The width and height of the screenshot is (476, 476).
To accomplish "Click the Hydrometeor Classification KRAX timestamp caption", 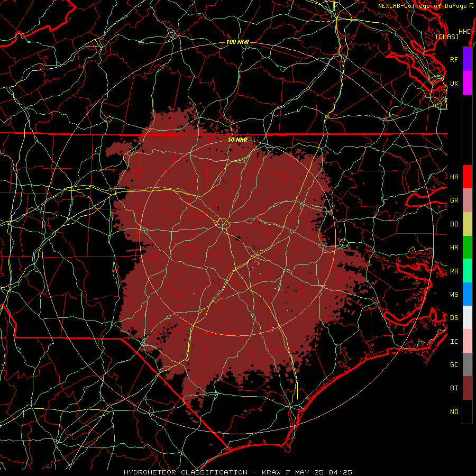I will (238, 472).
